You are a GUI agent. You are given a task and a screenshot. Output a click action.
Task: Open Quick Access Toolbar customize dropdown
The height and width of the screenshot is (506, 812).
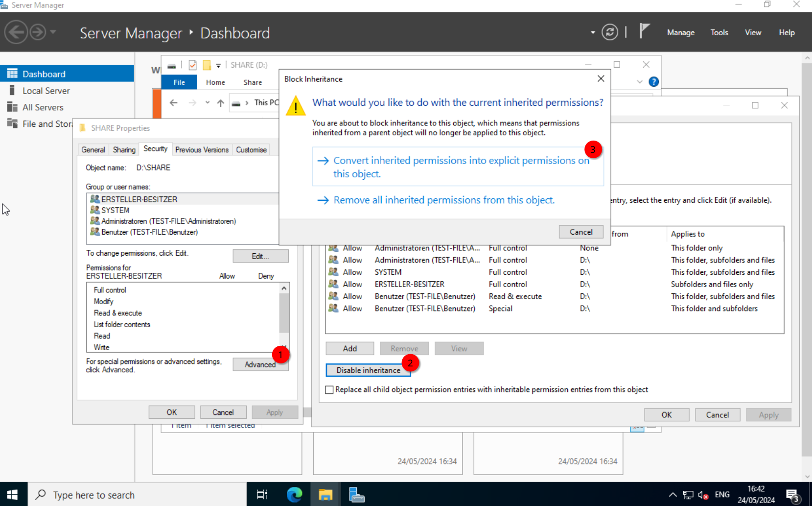point(218,65)
